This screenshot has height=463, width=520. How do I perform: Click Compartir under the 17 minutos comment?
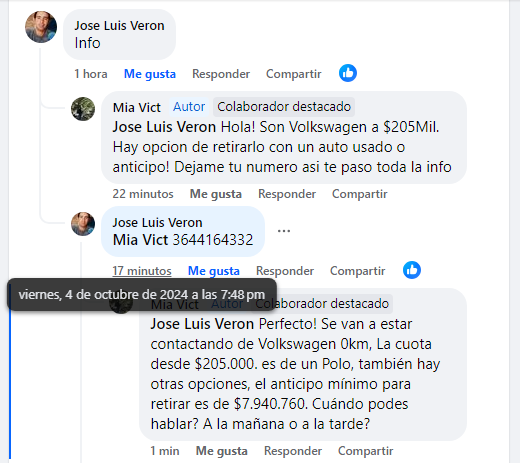[358, 271]
